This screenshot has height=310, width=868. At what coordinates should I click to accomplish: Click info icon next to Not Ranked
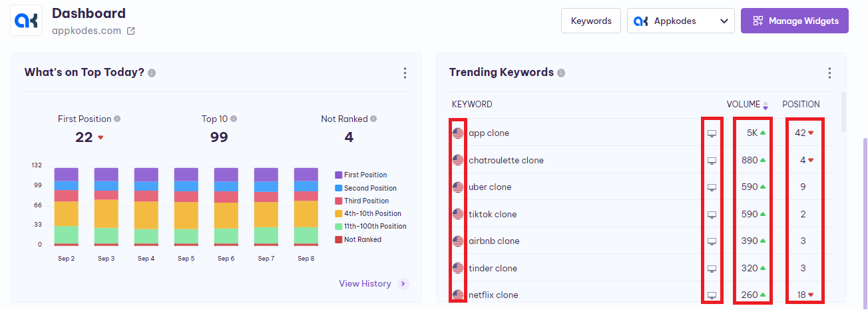click(x=373, y=119)
